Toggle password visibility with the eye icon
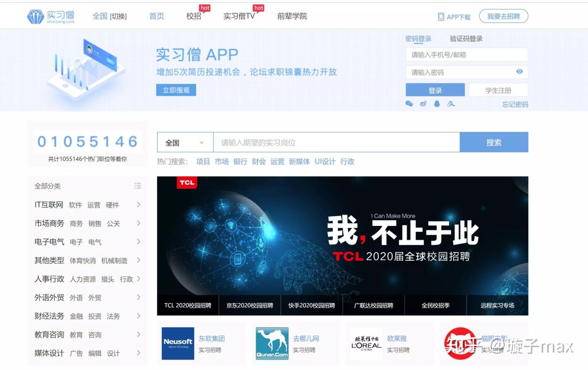 coord(519,72)
